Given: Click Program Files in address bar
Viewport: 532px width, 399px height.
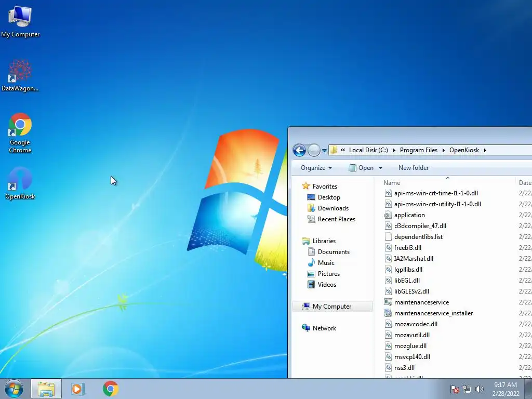Looking at the screenshot, I should click(x=418, y=150).
